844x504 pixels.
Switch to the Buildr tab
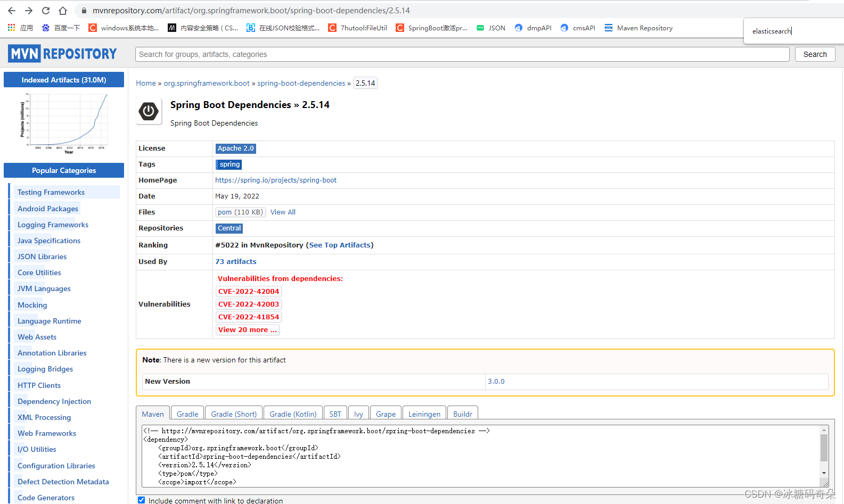[x=463, y=414]
